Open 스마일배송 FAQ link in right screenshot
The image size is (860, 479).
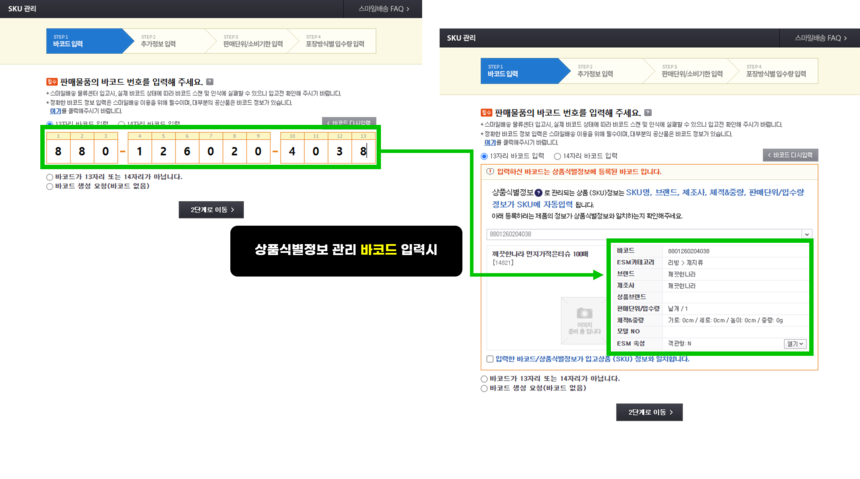pyautogui.click(x=821, y=38)
